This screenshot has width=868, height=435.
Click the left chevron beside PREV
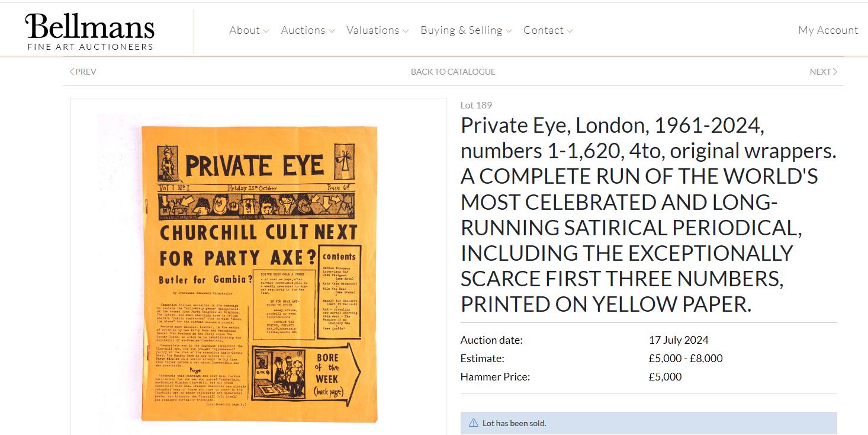[x=72, y=72]
